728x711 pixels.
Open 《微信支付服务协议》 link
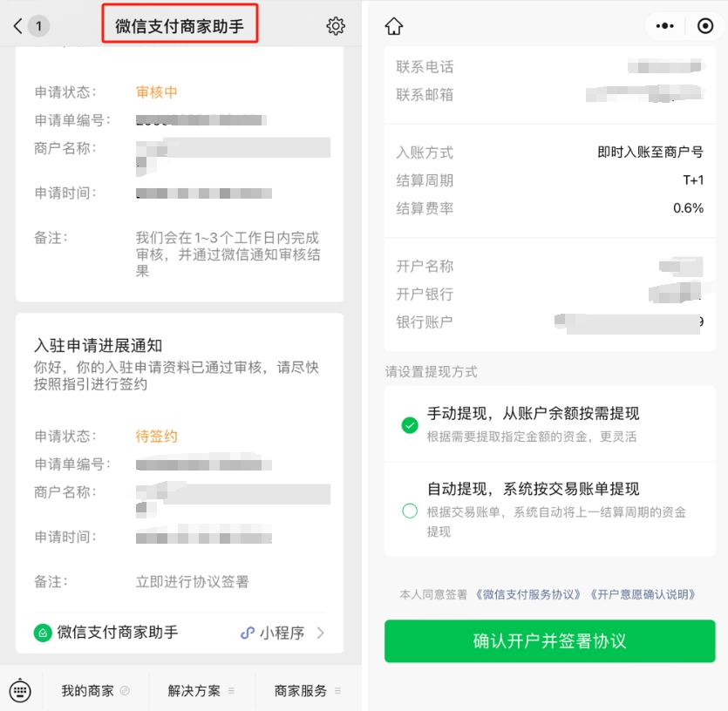pyautogui.click(x=527, y=594)
